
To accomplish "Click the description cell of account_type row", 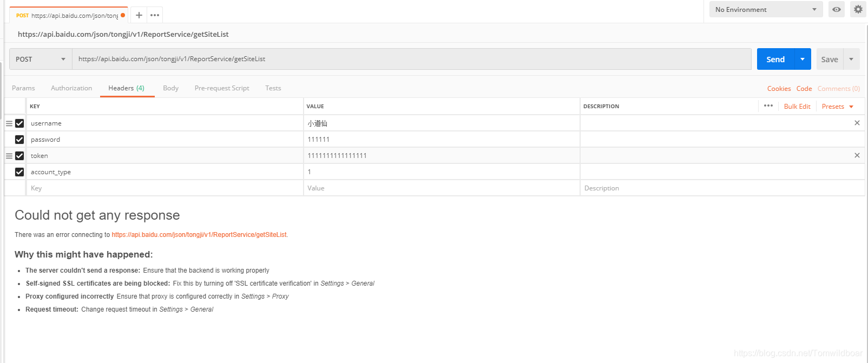I will [722, 172].
